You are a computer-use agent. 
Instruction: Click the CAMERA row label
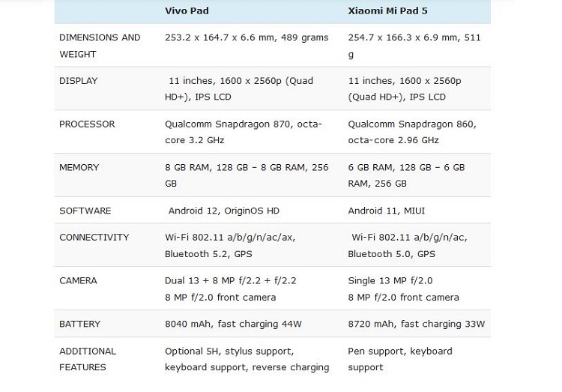(x=78, y=281)
